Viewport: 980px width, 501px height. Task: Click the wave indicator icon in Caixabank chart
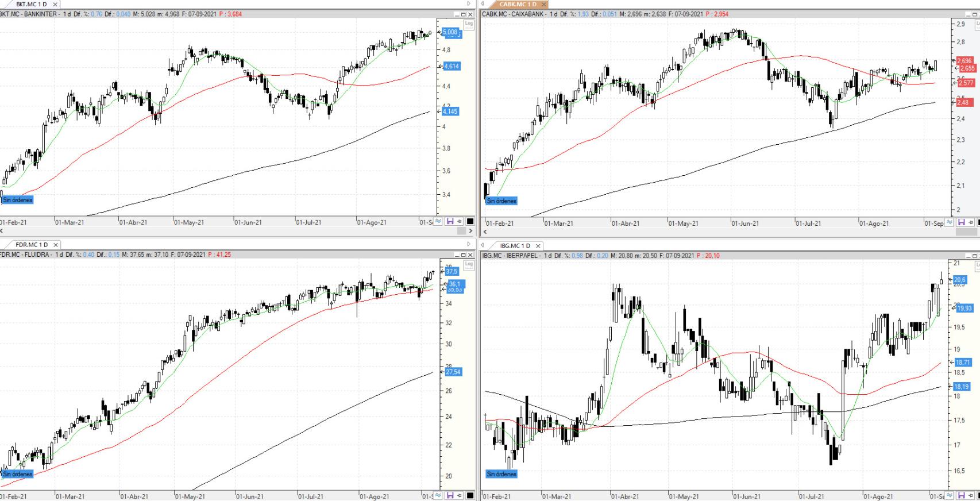click(x=949, y=223)
